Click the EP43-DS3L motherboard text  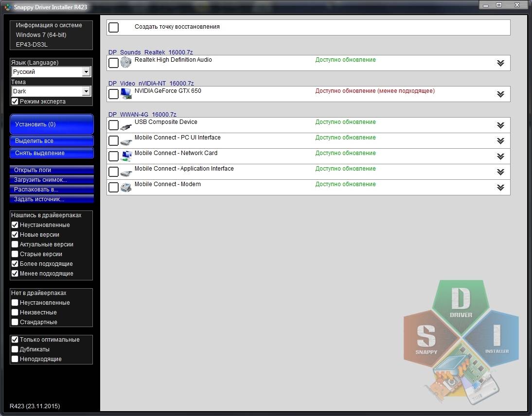(32, 44)
